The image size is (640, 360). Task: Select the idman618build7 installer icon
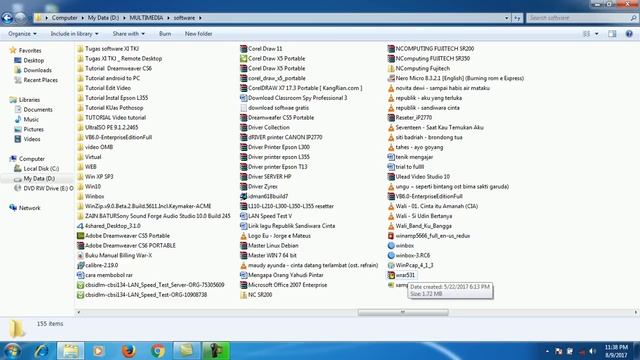click(x=244, y=196)
